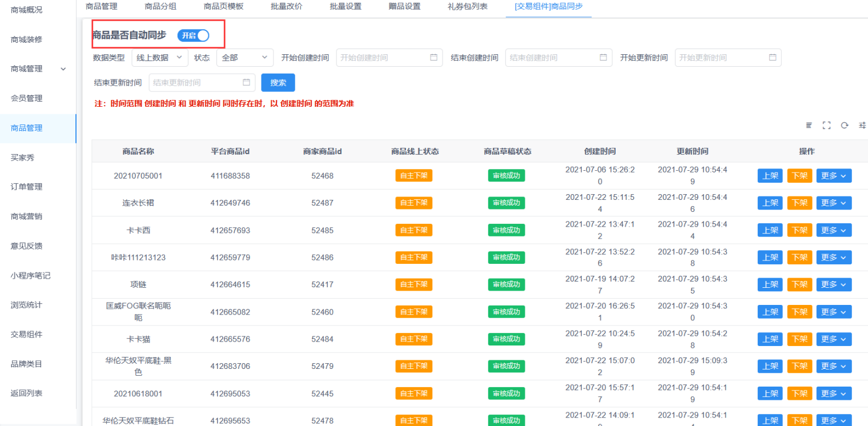
Task: Open 订单管理 in the sidebar
Action: coord(26,187)
